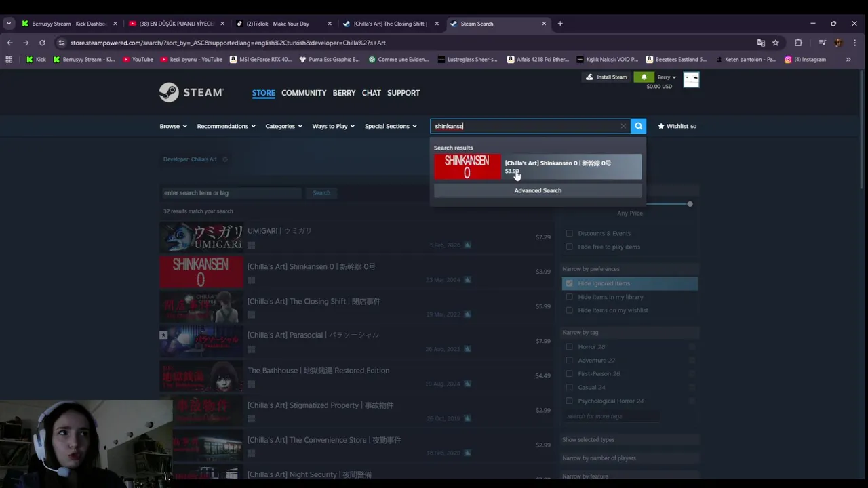Open a new browser tab
Screen dimensions: 868x488
(x=560, y=24)
